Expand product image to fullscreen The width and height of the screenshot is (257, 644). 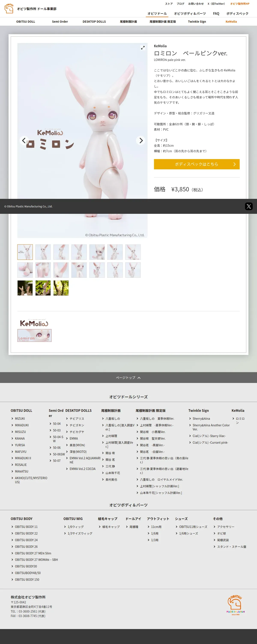[142, 48]
